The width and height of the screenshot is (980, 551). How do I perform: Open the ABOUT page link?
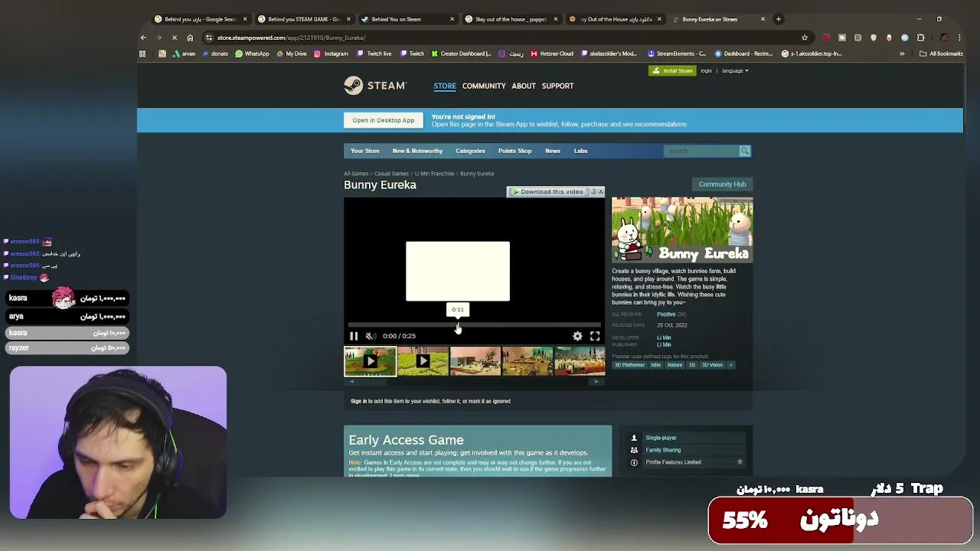(x=524, y=86)
